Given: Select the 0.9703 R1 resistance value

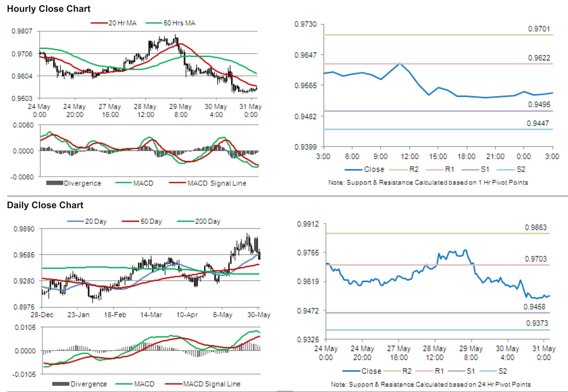Looking at the screenshot, I should (x=536, y=259).
